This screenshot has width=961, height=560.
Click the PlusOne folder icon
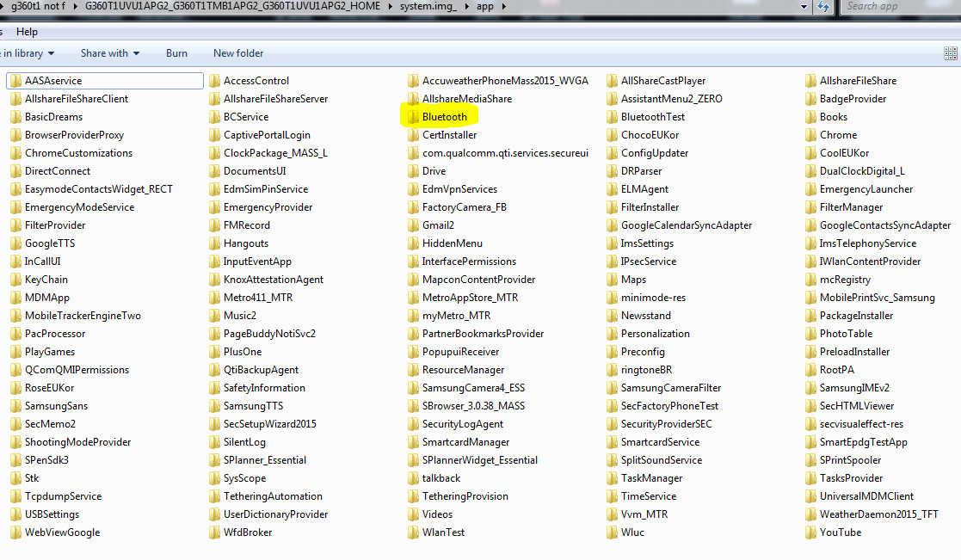(214, 352)
